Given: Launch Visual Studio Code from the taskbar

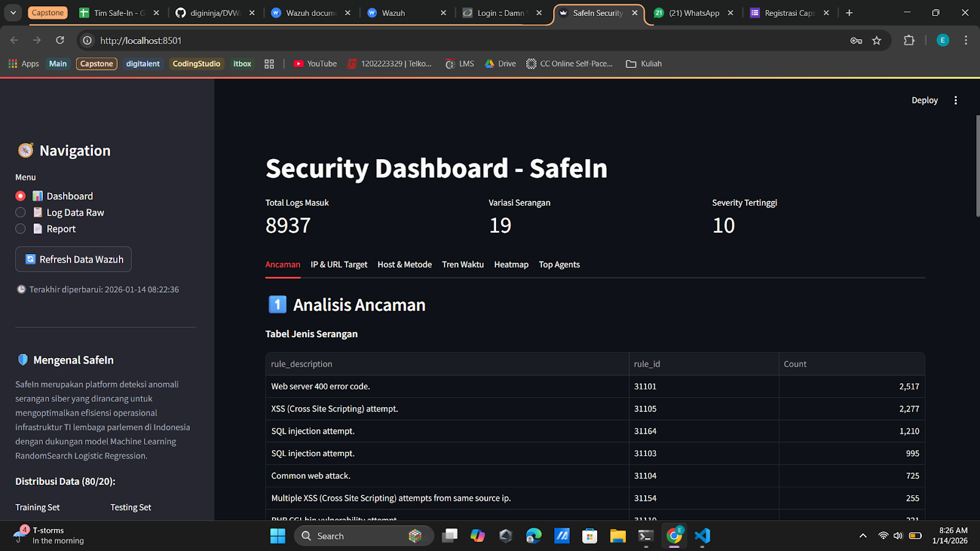Looking at the screenshot, I should [x=702, y=536].
